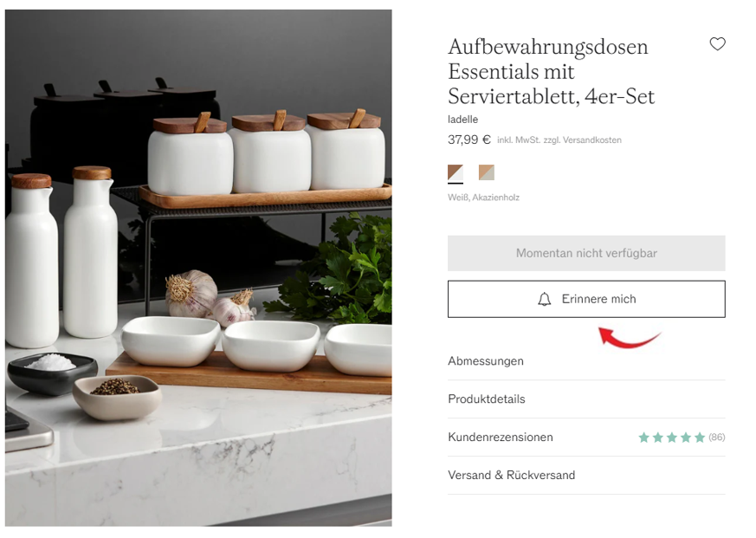The image size is (756, 538).
Task: Click the 'inkl. MwSt. zzgl. Versandkosten' text
Action: [559, 140]
